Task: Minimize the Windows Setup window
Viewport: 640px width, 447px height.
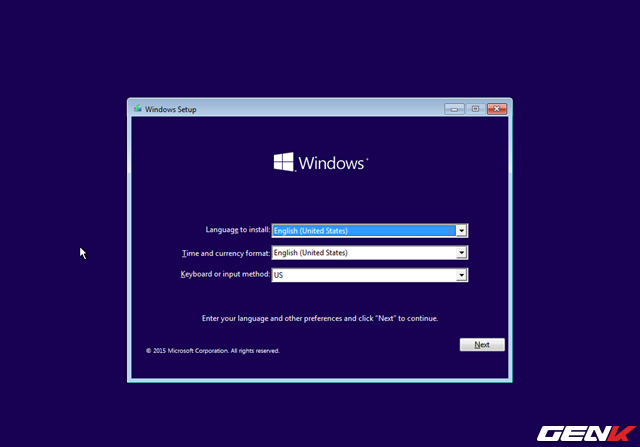Action: click(x=454, y=109)
